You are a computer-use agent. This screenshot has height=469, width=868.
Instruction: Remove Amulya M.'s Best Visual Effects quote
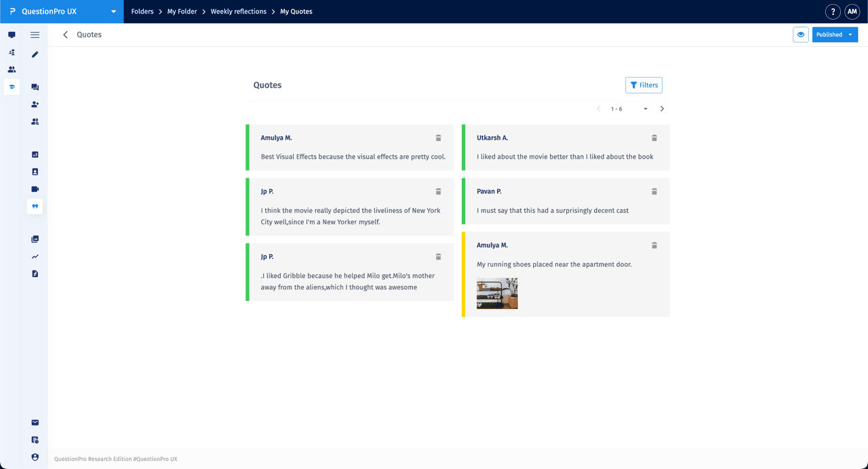pos(438,138)
